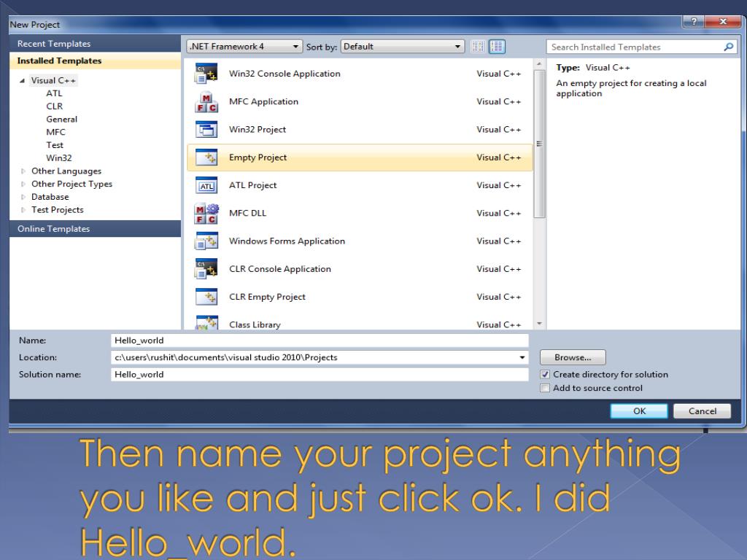This screenshot has height=560, width=747.
Task: Click the Class Library template icon
Action: coord(206,323)
